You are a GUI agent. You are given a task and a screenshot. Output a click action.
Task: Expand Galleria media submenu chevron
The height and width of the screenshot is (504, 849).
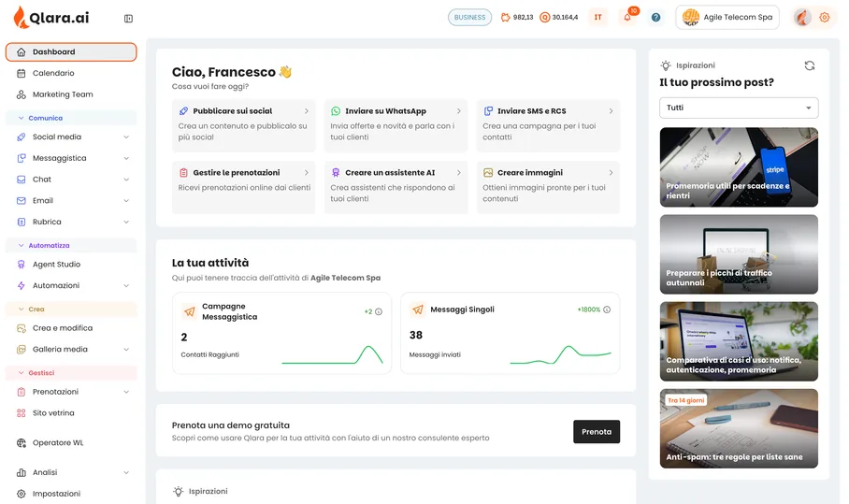[x=126, y=349]
